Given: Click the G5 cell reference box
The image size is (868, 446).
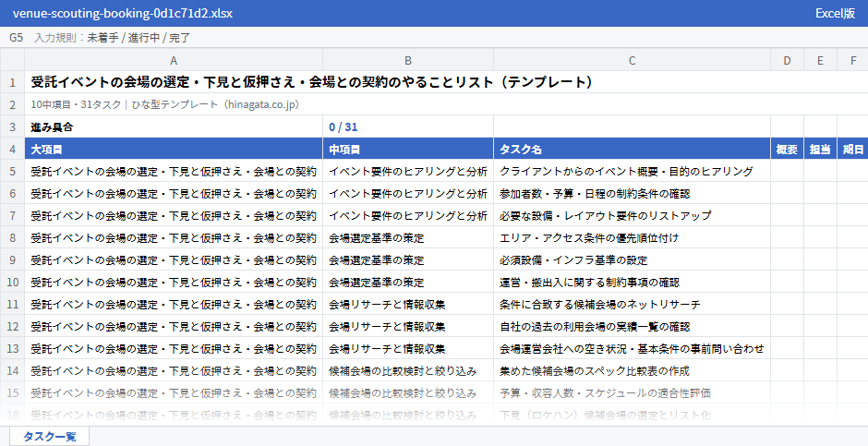Looking at the screenshot, I should pos(16,38).
